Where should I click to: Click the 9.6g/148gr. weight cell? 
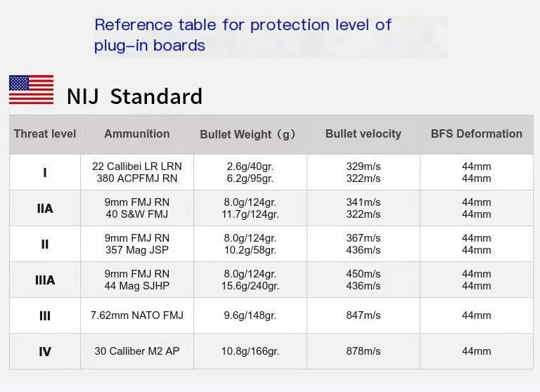point(250,315)
